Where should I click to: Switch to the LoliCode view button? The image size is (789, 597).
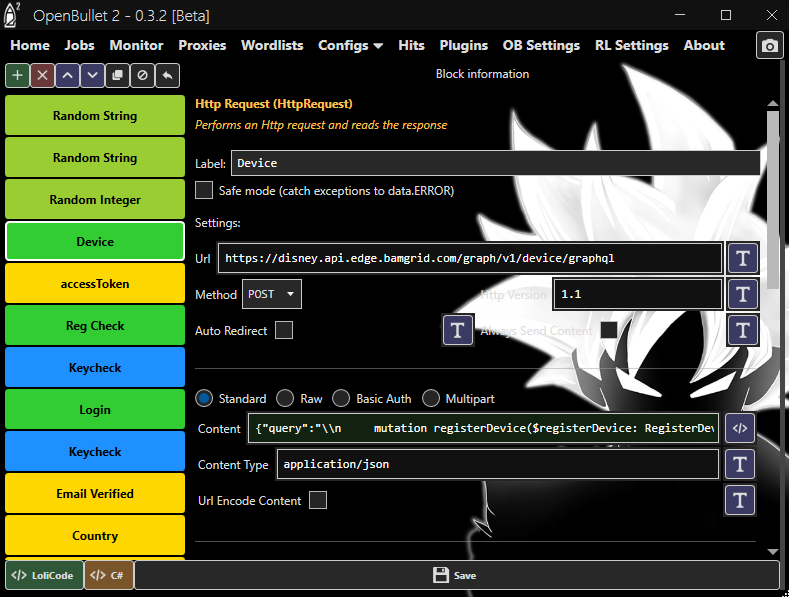coord(43,575)
